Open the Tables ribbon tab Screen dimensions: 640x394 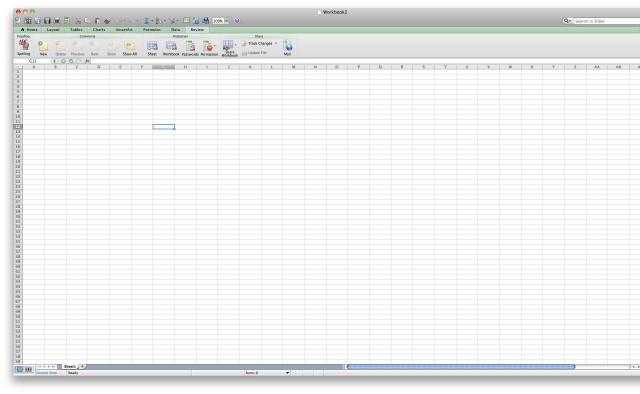76,30
